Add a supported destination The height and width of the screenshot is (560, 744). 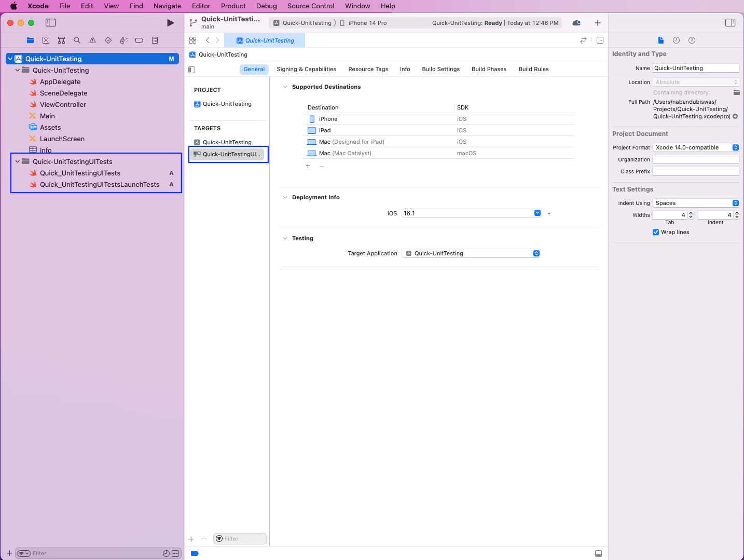point(308,166)
